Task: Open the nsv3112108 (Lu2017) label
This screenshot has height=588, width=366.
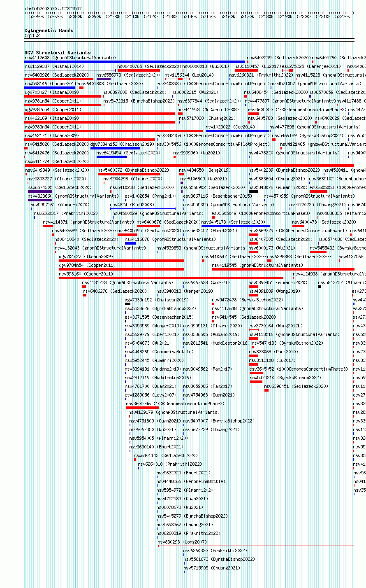Action: click(272, 360)
